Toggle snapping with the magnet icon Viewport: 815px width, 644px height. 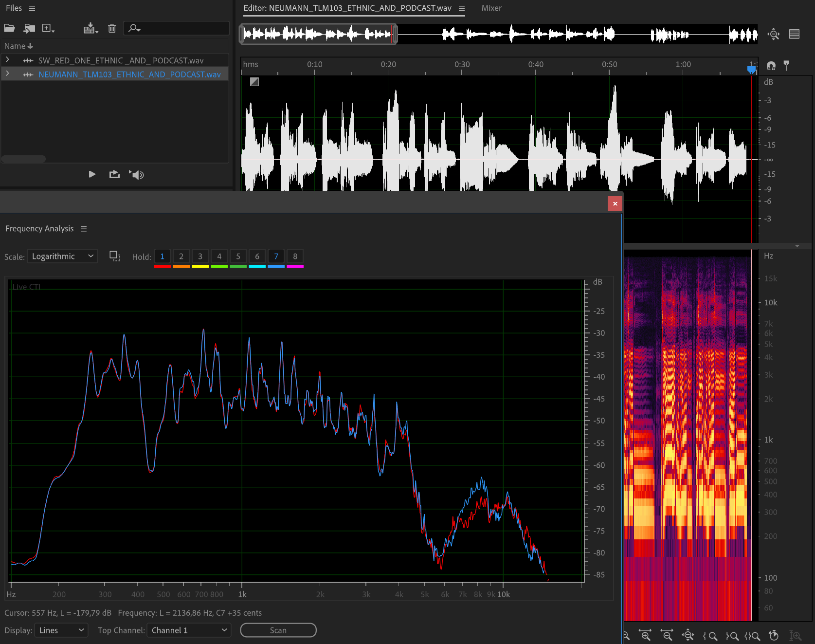[771, 66]
